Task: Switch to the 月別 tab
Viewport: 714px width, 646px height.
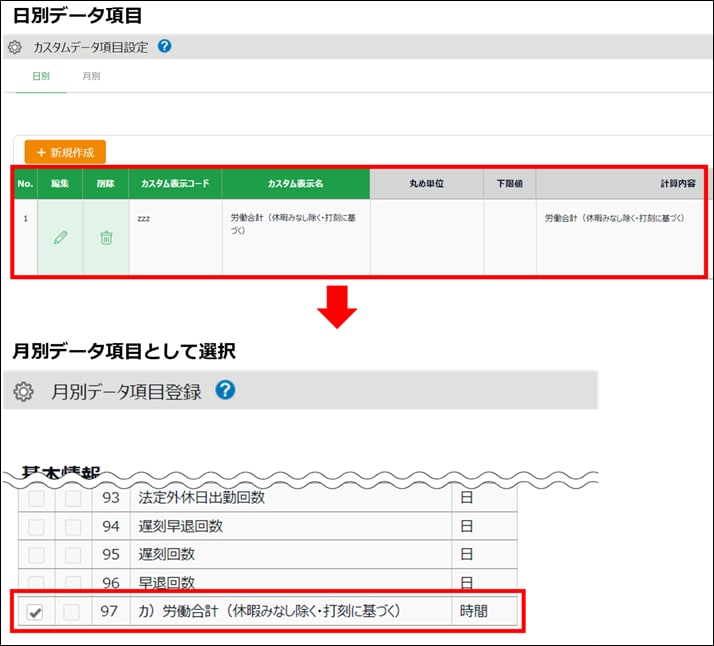Action: [x=90, y=76]
